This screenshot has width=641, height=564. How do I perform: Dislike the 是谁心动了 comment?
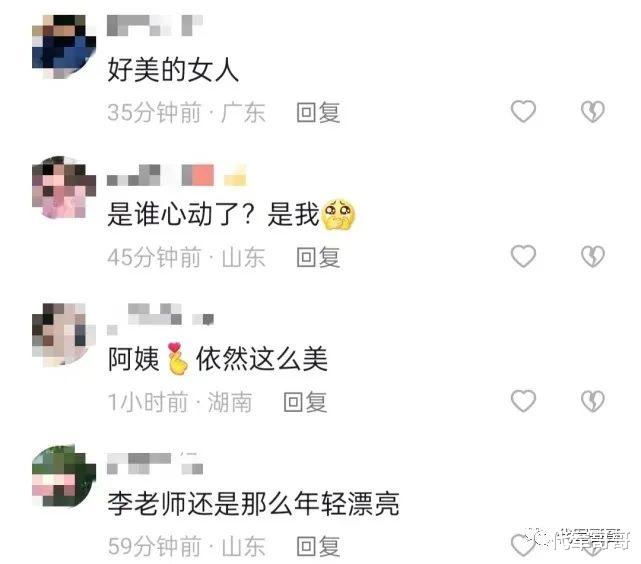point(593,257)
